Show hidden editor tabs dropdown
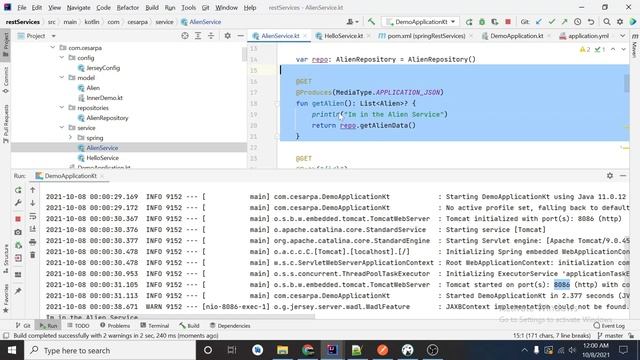 click(622, 36)
